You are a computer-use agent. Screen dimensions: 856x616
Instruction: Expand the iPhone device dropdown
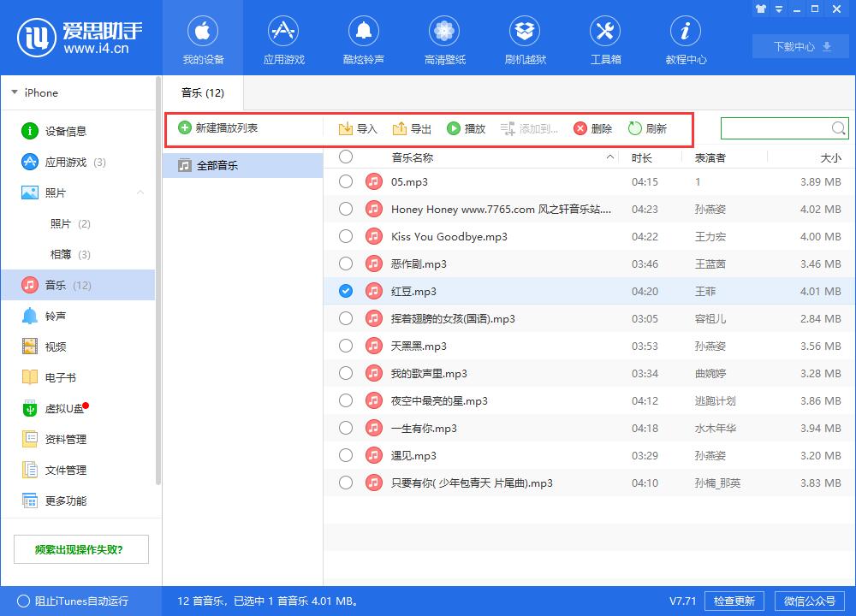pyautogui.click(x=15, y=92)
